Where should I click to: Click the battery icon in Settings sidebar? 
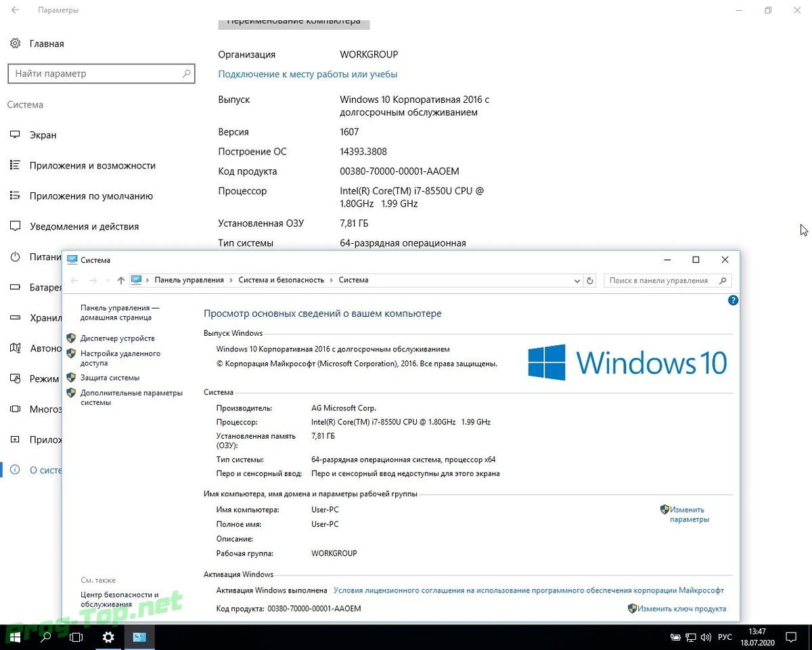click(15, 287)
